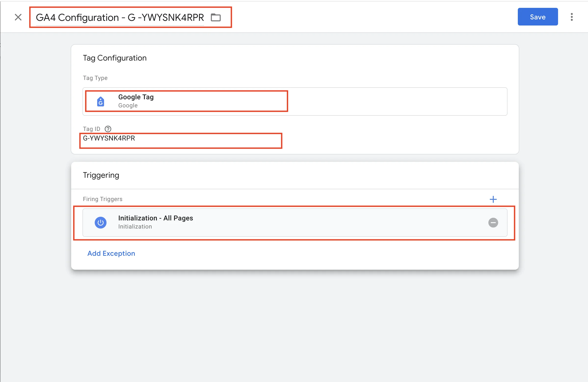This screenshot has width=588, height=382.
Task: Click the Initialization trigger power icon
Action: (101, 223)
